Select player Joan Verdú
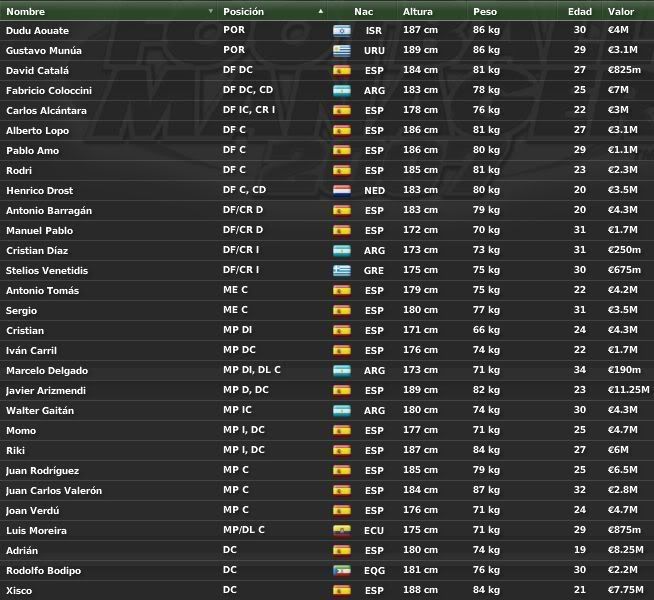The image size is (654, 600). pos(33,511)
